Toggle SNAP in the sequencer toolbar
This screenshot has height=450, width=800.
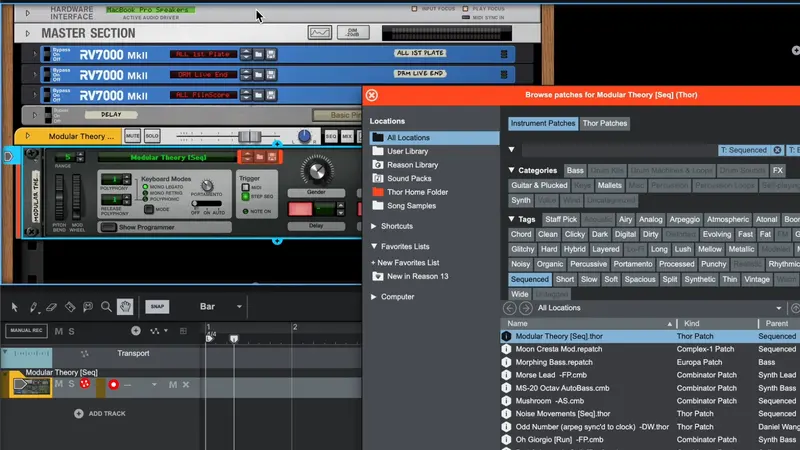point(157,307)
